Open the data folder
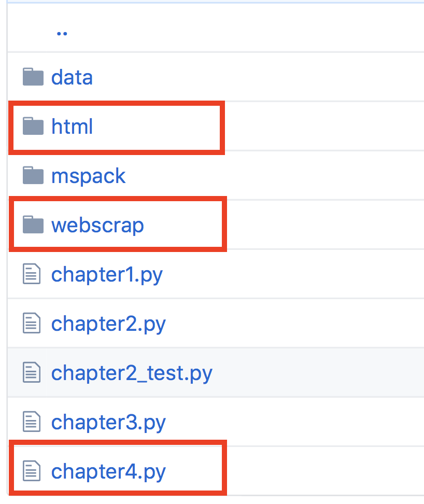The image size is (424, 504). pos(72,77)
